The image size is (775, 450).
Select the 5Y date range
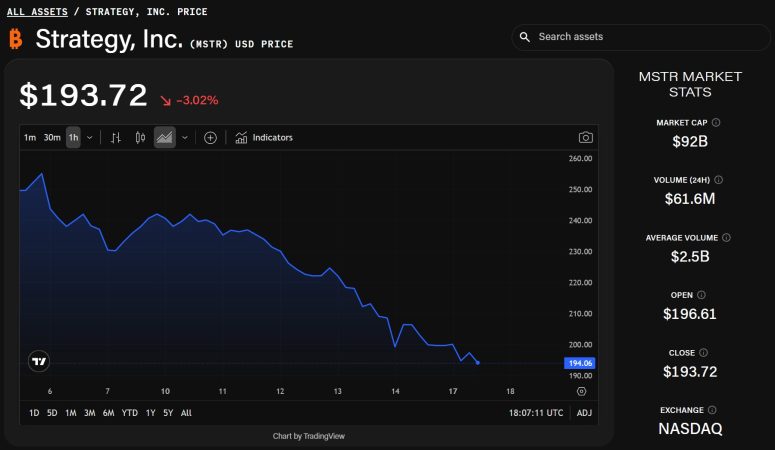168,412
